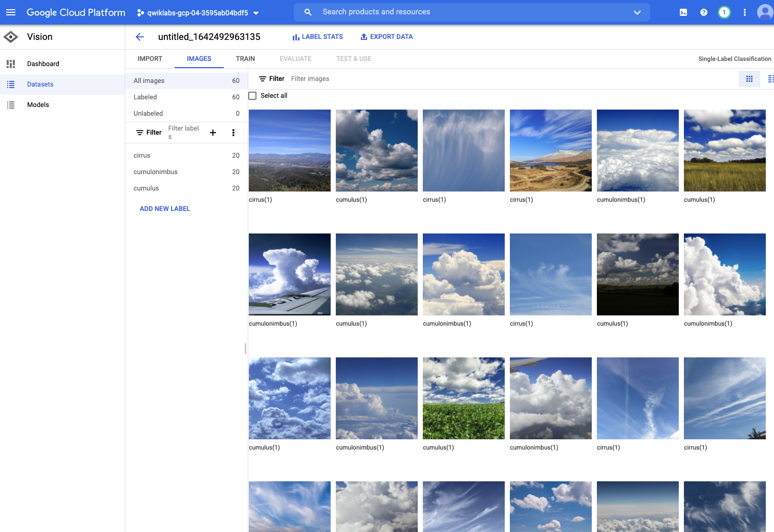
Task: Go back with the arrow icon
Action: [140, 37]
